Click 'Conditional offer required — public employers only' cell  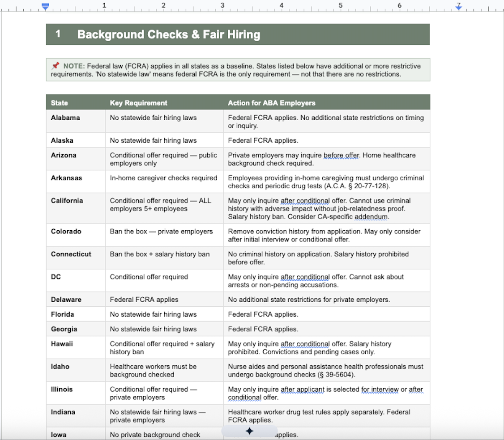click(164, 159)
